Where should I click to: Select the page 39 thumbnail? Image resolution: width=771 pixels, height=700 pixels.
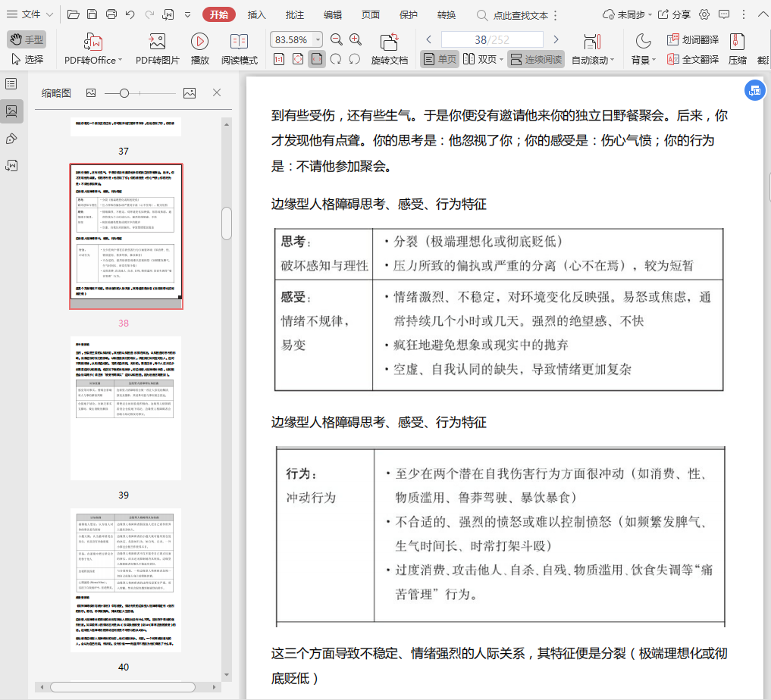(x=126, y=408)
